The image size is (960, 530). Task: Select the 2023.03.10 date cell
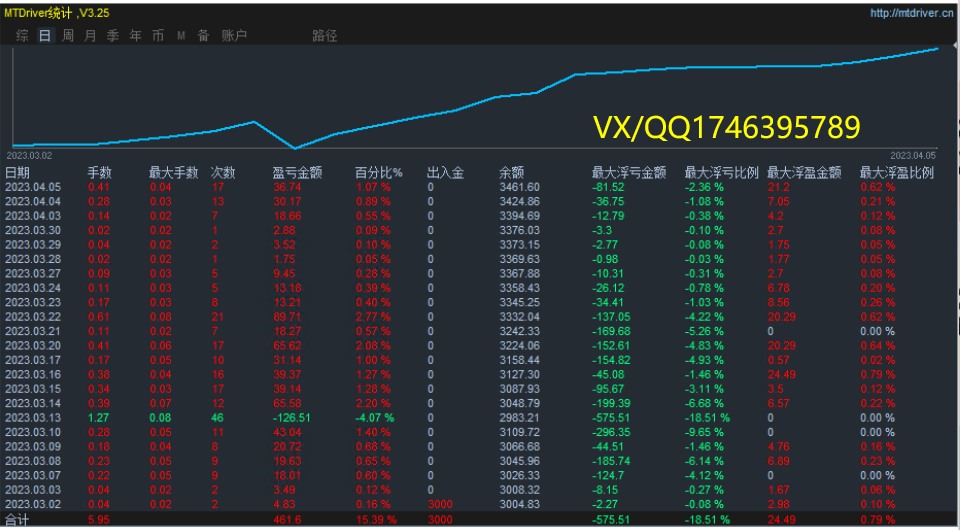33,432
